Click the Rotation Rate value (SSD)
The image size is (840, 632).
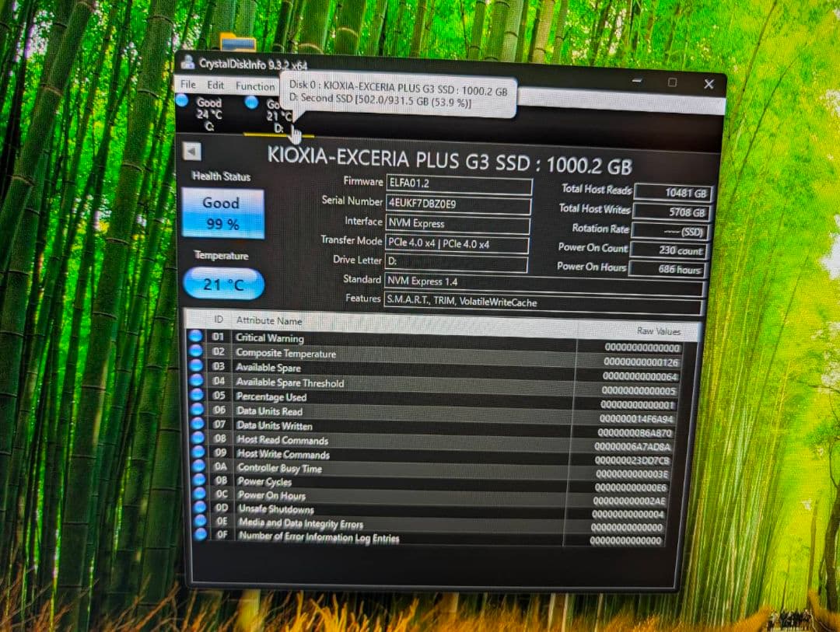coord(670,232)
